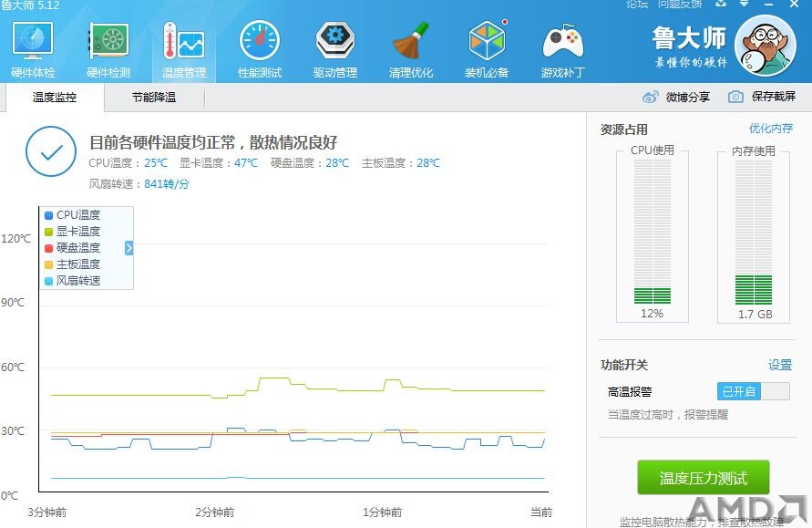Screen dimensions: 812x528
Task: Open the 硬件检测 hardware detection icon
Action: point(108,41)
